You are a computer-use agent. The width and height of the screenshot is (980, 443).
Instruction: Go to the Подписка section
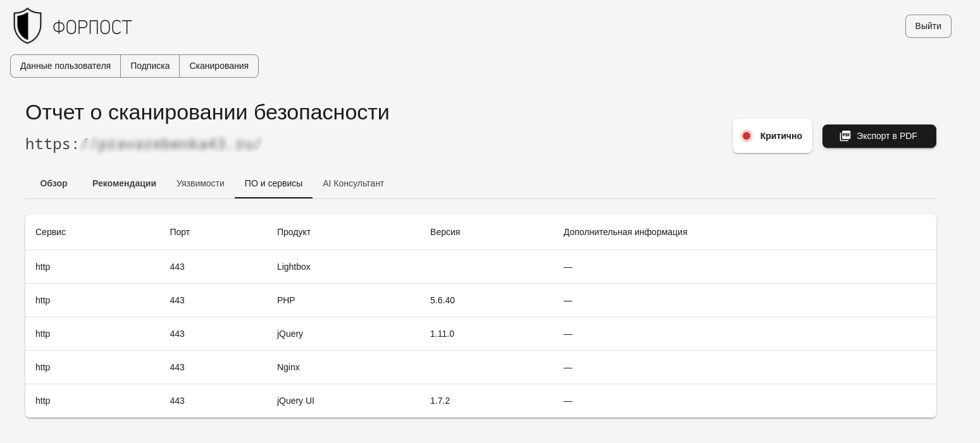(x=150, y=66)
